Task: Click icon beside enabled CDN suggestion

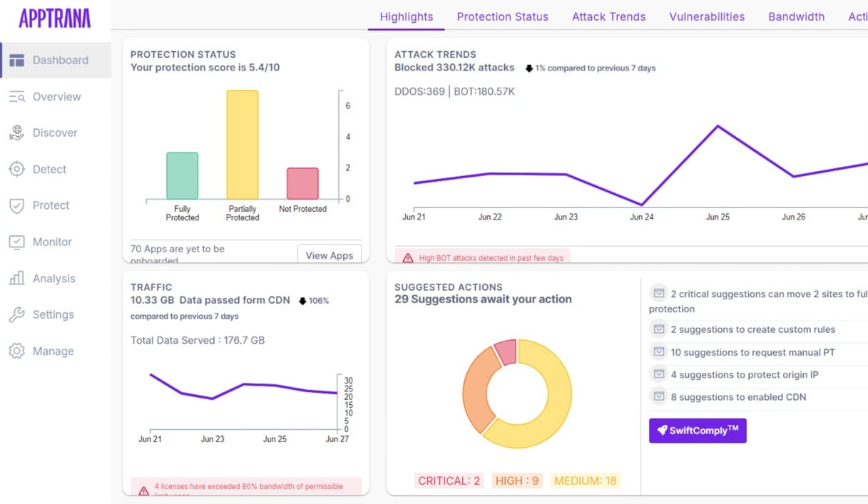Action: [x=658, y=397]
